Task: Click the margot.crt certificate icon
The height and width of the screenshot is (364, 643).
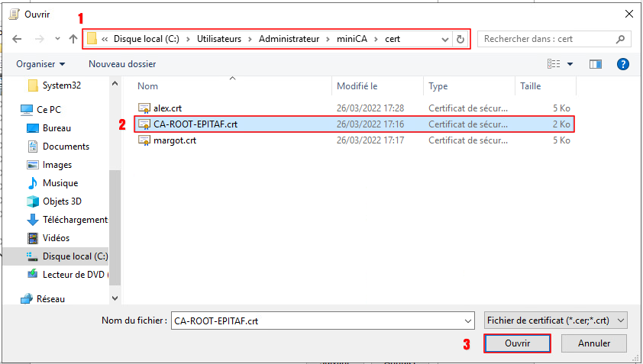Action: coord(144,140)
